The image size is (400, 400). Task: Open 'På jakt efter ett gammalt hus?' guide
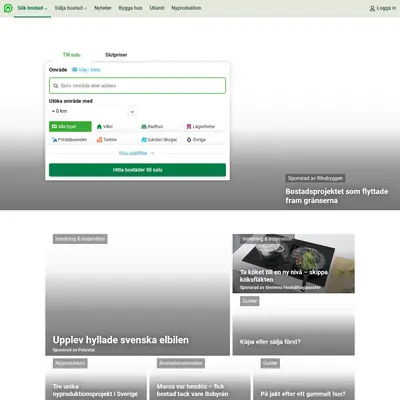[303, 394]
